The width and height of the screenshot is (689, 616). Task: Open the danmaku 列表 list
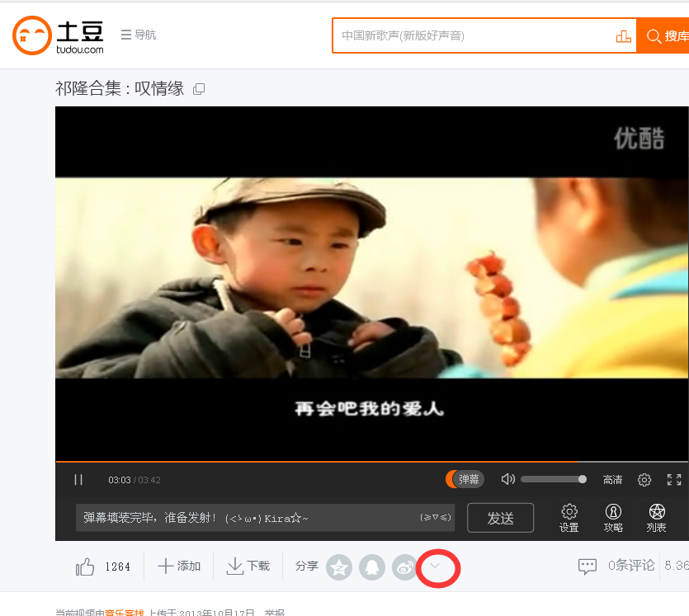[x=657, y=518]
